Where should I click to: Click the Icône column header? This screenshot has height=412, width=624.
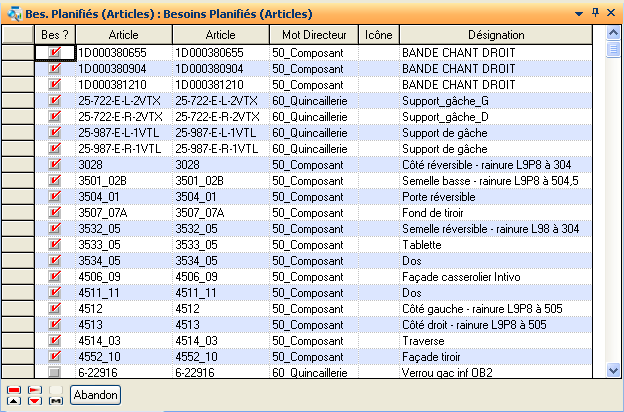[377, 35]
